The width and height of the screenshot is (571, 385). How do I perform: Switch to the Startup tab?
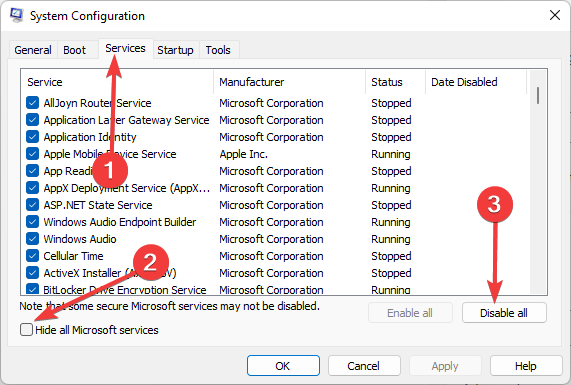175,50
